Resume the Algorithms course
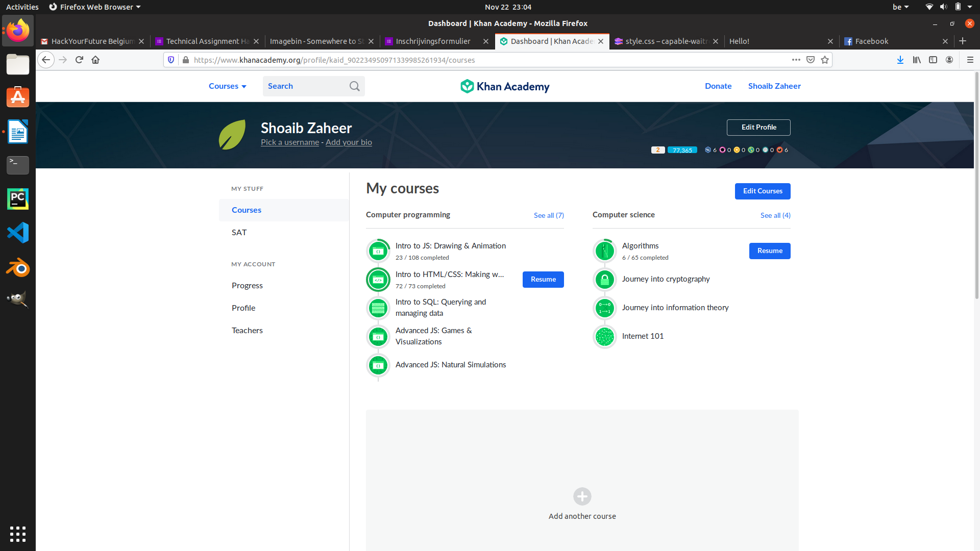This screenshot has width=980, height=551. [x=770, y=251]
